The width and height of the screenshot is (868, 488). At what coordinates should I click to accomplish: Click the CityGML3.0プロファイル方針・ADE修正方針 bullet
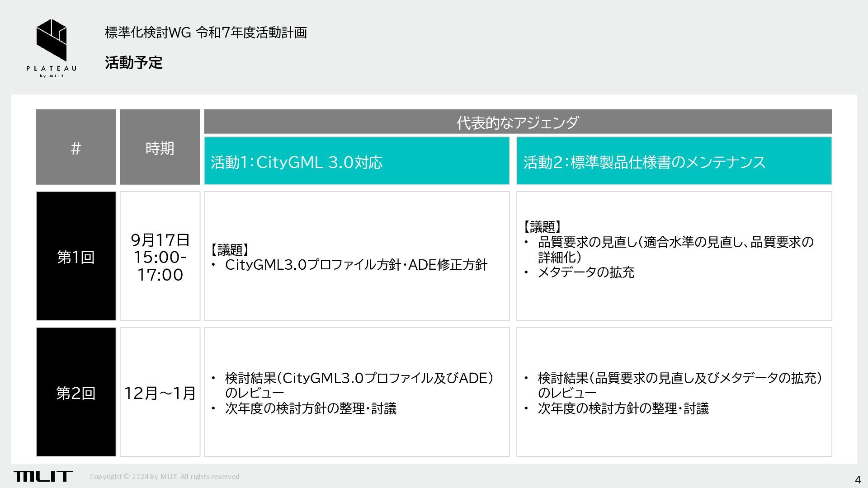tap(356, 265)
